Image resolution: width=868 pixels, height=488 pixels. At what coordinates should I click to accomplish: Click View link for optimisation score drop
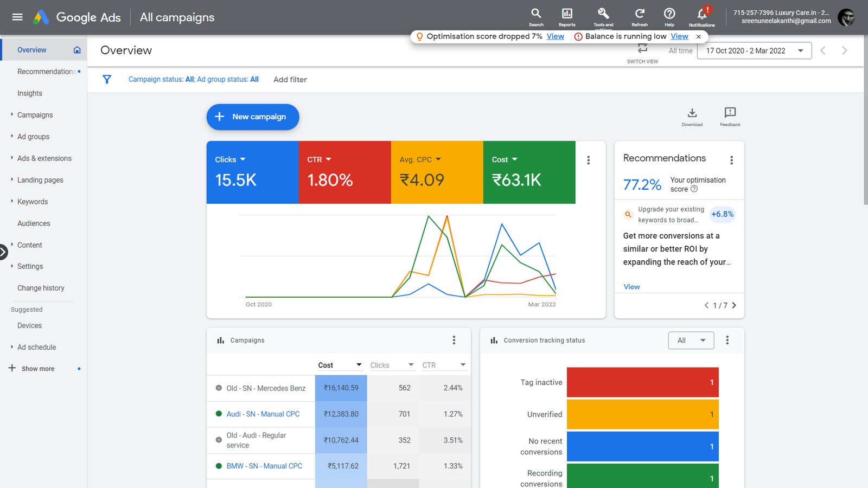point(555,36)
